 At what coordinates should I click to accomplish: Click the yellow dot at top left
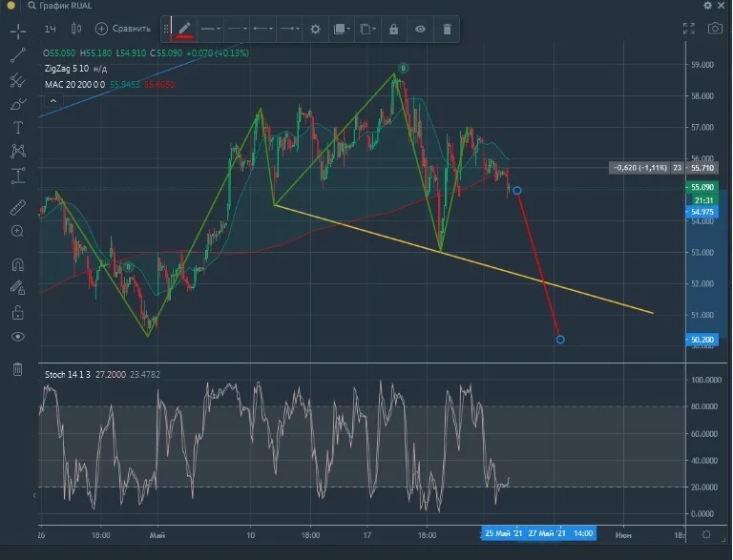(x=10, y=5)
